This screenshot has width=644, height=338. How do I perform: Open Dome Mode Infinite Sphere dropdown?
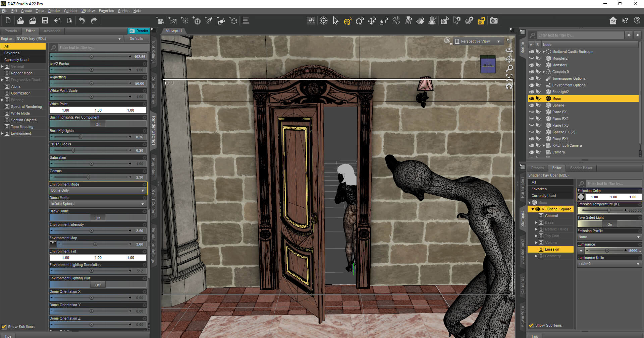pyautogui.click(x=98, y=204)
